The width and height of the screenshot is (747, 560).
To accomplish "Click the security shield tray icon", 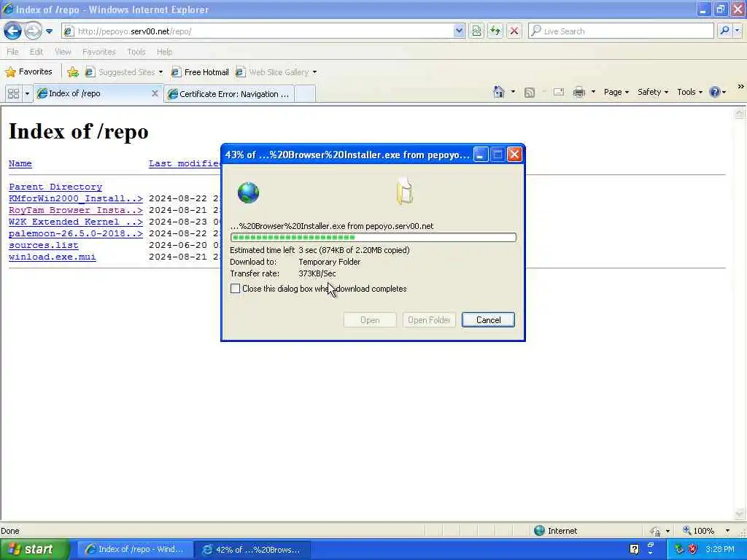I will point(692,549).
